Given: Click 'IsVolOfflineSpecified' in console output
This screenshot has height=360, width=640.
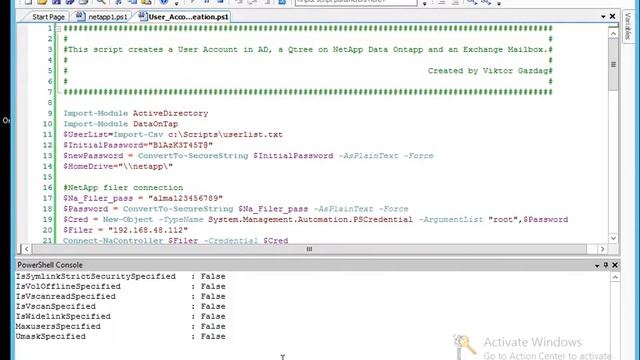Looking at the screenshot, I should click(x=68, y=287).
